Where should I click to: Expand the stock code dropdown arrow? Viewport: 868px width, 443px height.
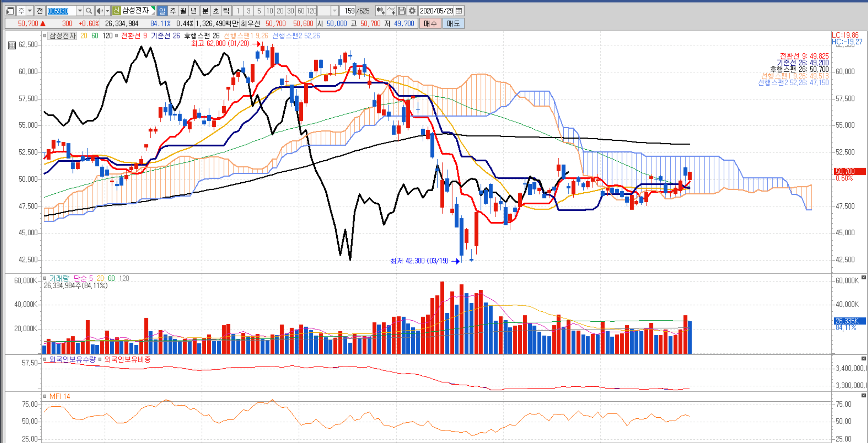coord(79,11)
